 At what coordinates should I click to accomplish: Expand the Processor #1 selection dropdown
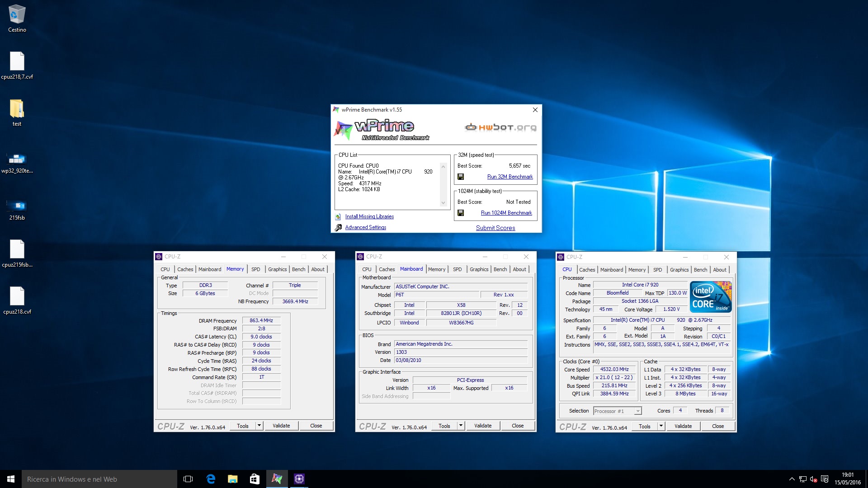637,411
